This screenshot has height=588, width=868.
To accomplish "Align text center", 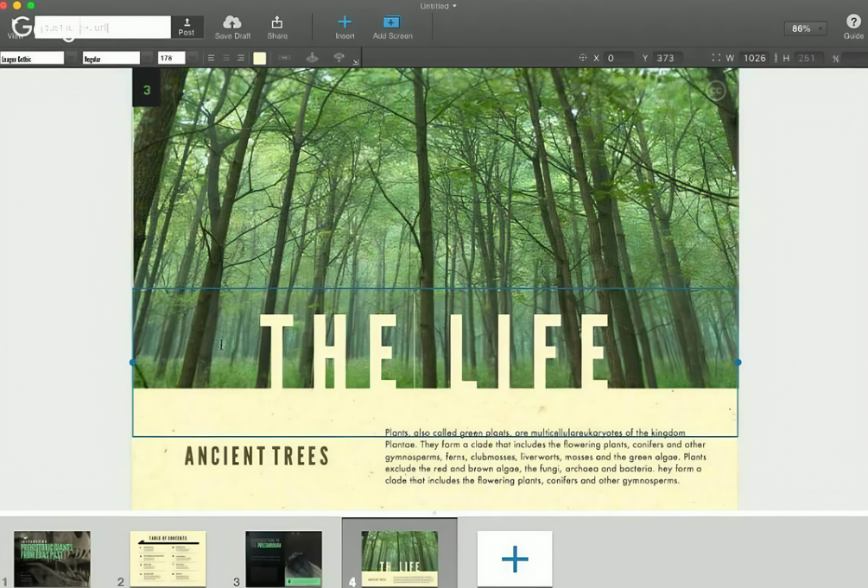I will click(226, 58).
